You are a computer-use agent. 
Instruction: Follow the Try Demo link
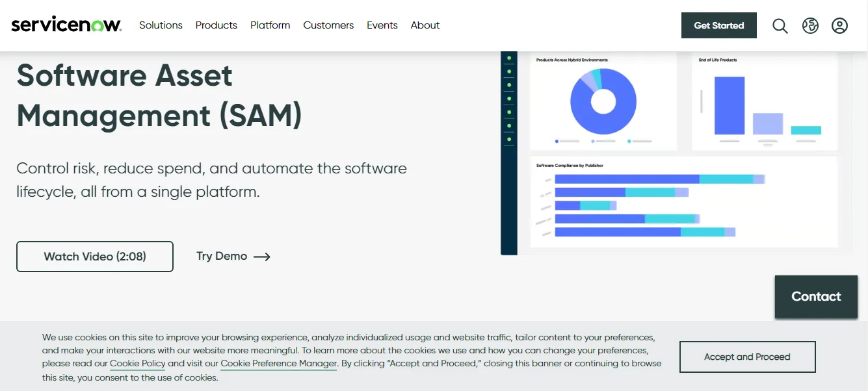pos(233,257)
